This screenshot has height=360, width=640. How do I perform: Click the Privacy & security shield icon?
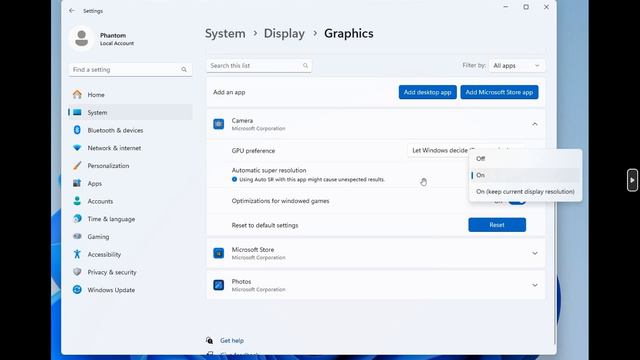tap(77, 272)
